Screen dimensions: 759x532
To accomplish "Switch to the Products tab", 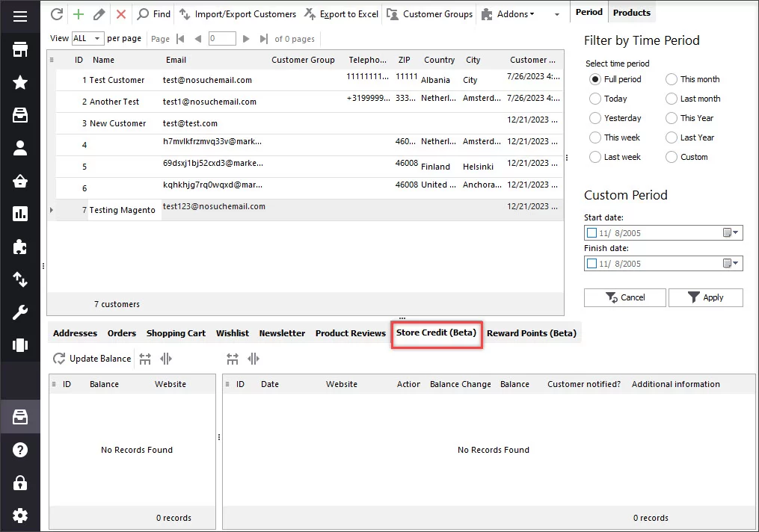I will pos(631,13).
